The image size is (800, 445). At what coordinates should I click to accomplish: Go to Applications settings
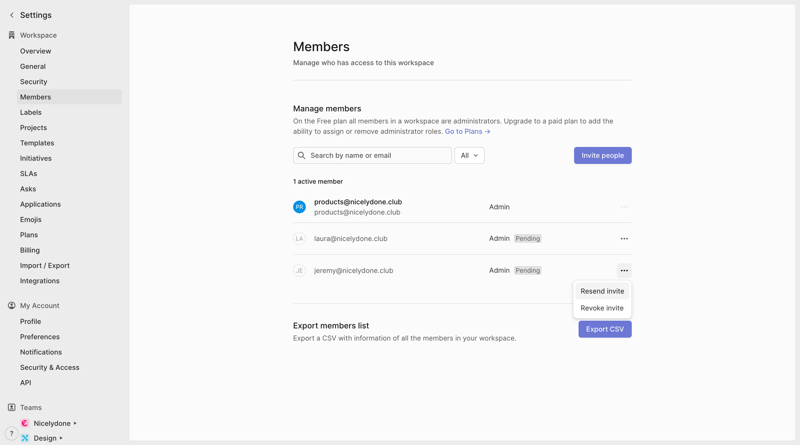69,204
